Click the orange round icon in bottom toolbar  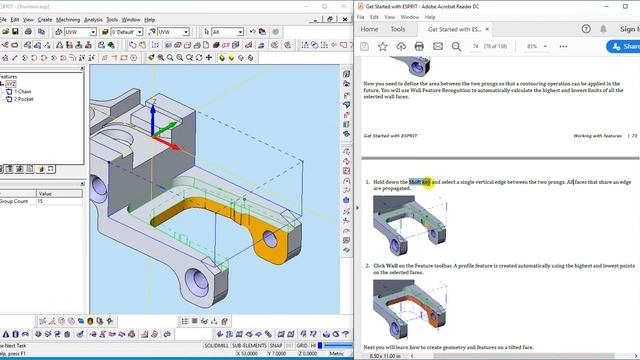tap(90, 321)
